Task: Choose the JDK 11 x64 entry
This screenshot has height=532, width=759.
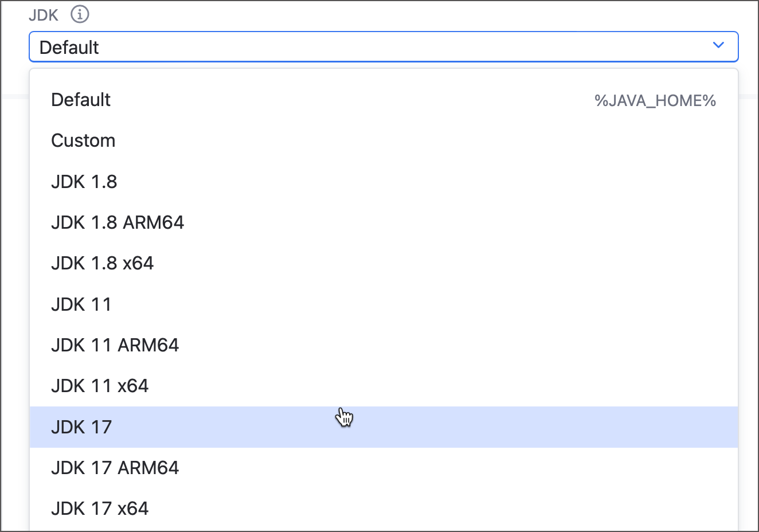Action: pyautogui.click(x=384, y=386)
